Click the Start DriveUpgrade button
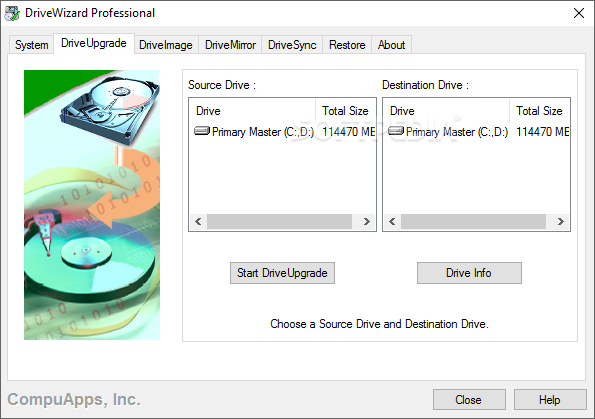This screenshot has width=595, height=419. (x=282, y=273)
